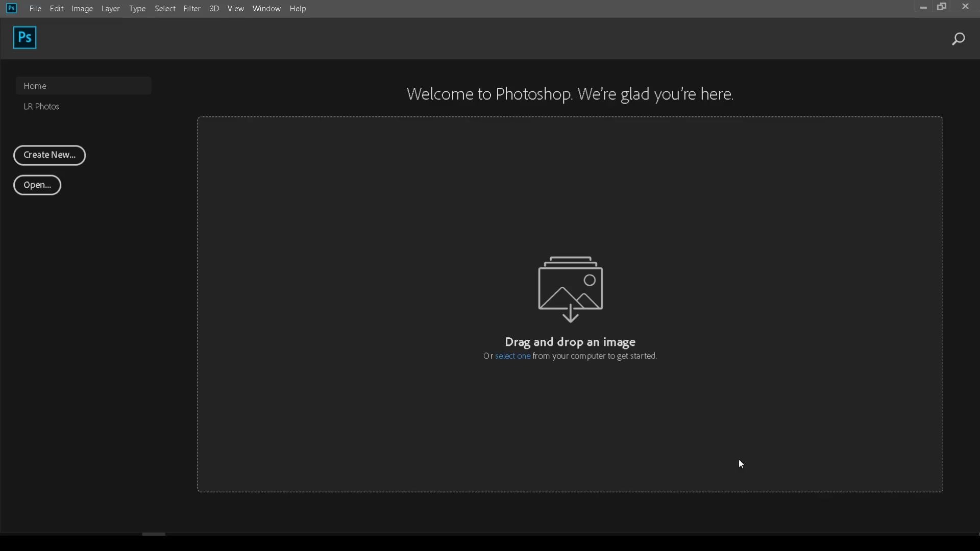980x551 pixels.
Task: Open the Help menu
Action: click(x=298, y=9)
